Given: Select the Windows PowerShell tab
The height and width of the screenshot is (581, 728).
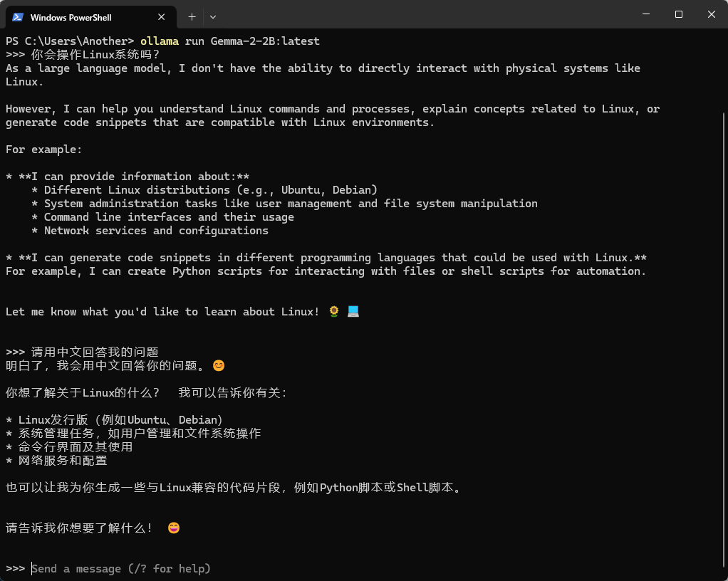Looking at the screenshot, I should (90, 17).
